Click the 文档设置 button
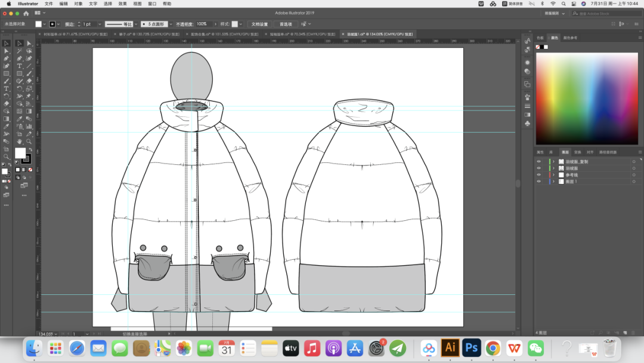Image resolution: width=644 pixels, height=363 pixels. [x=259, y=24]
